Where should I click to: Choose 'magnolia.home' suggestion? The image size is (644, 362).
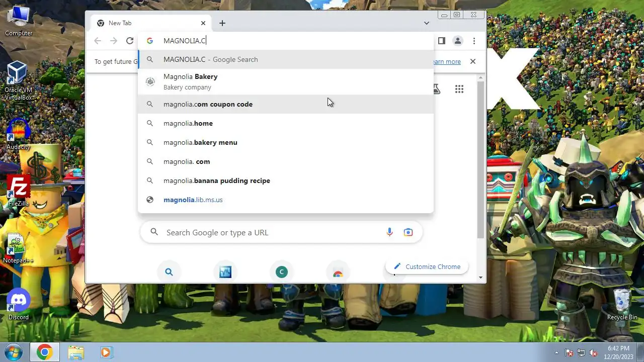[x=286, y=123]
